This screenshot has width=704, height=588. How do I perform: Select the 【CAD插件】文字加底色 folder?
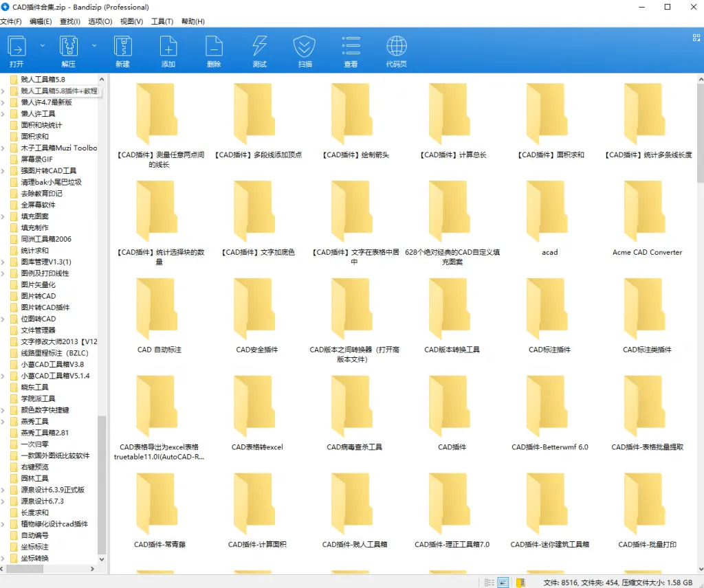257,218
